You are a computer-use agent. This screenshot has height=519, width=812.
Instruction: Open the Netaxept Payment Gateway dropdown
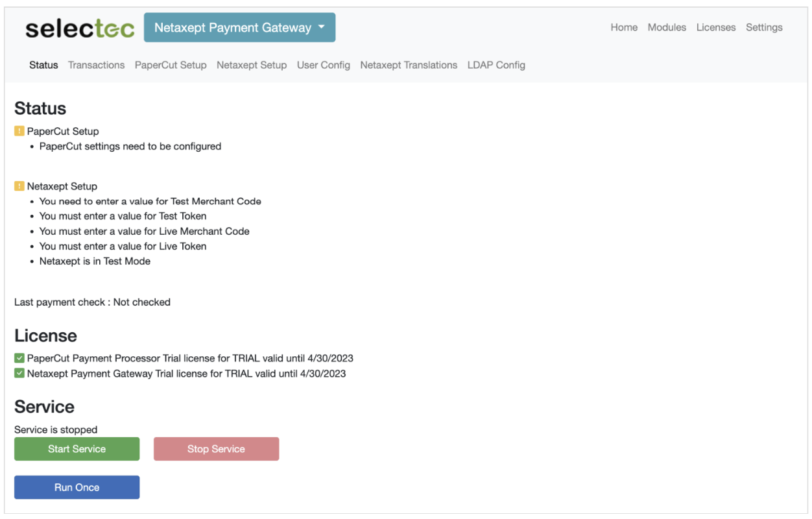coord(239,28)
